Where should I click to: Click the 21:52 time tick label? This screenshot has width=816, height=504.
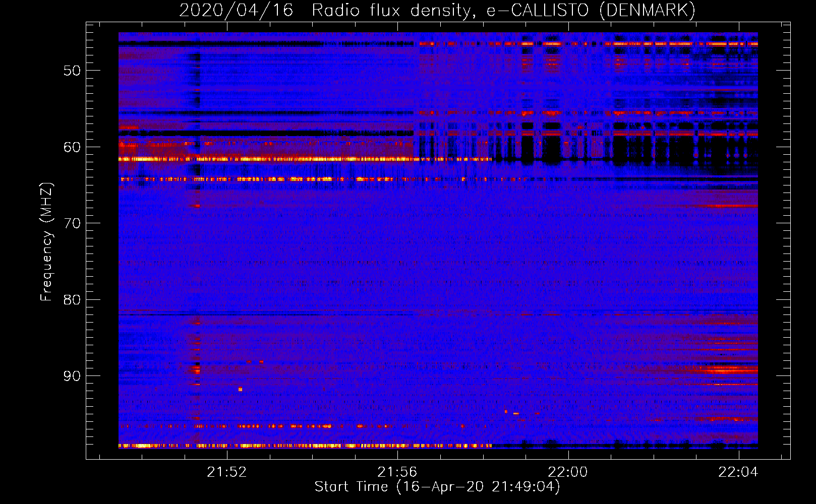click(x=227, y=472)
